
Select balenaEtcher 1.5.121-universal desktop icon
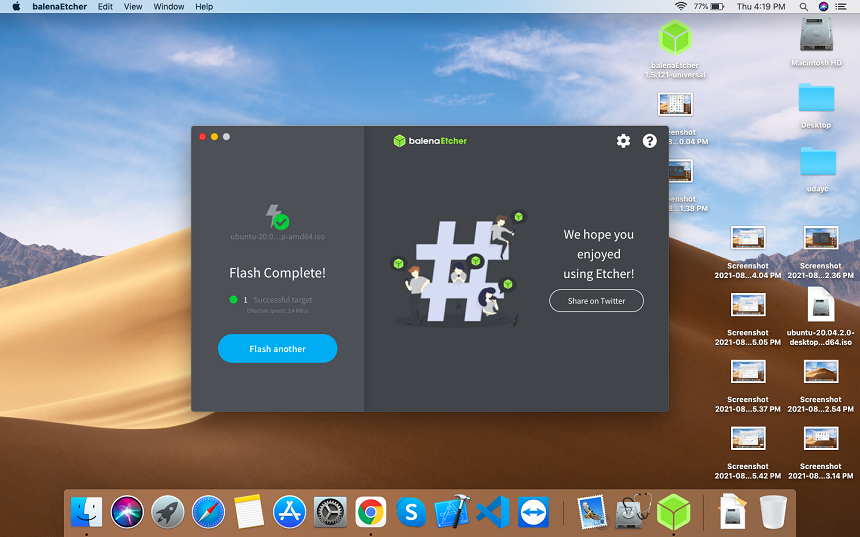point(675,37)
